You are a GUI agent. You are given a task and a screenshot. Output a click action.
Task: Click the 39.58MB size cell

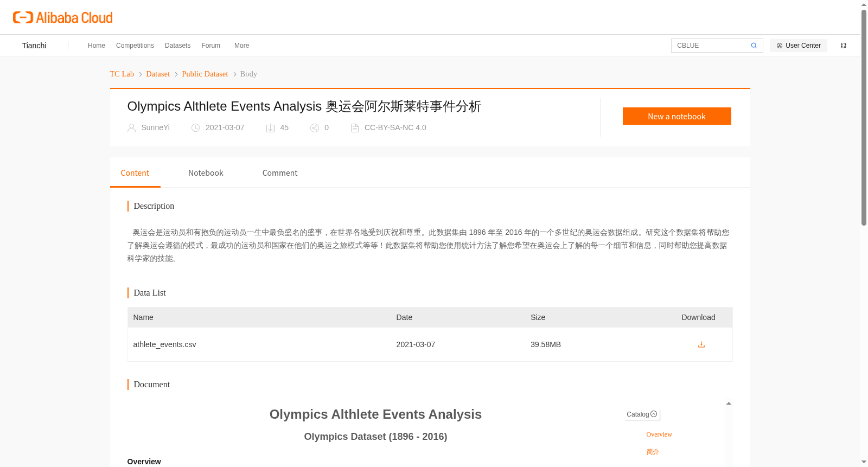(546, 344)
